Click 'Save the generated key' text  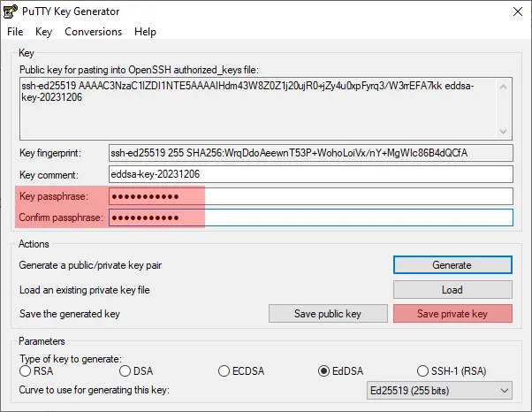tap(70, 314)
